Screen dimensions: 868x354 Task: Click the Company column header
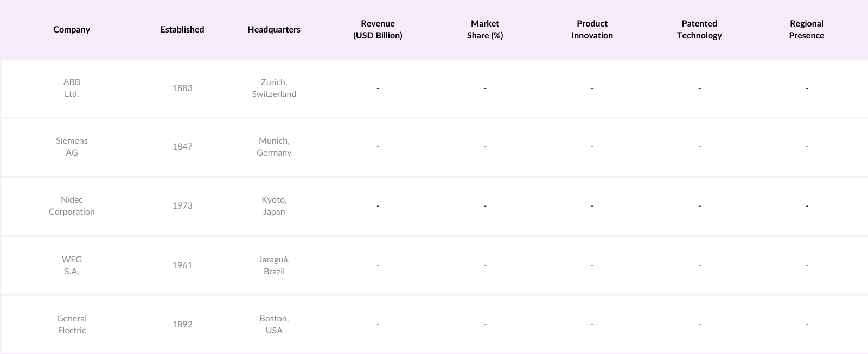pyautogui.click(x=72, y=29)
